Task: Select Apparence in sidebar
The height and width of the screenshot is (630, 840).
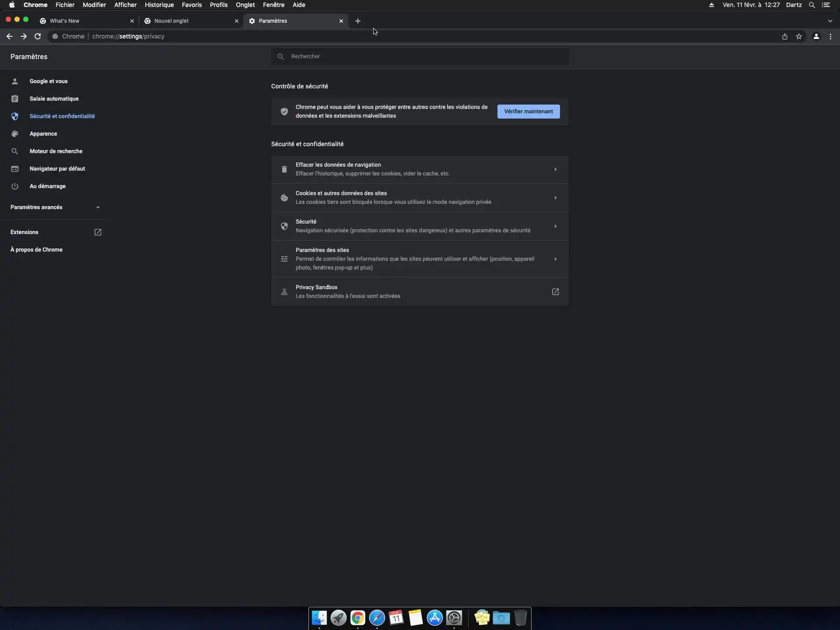Action: pos(43,134)
